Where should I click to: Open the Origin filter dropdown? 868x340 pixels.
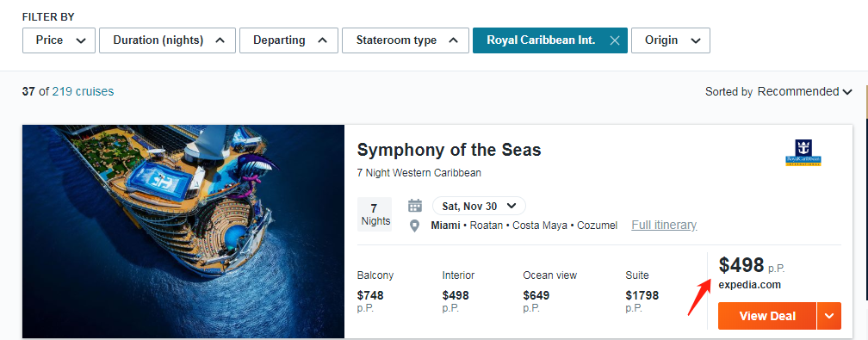[670, 40]
